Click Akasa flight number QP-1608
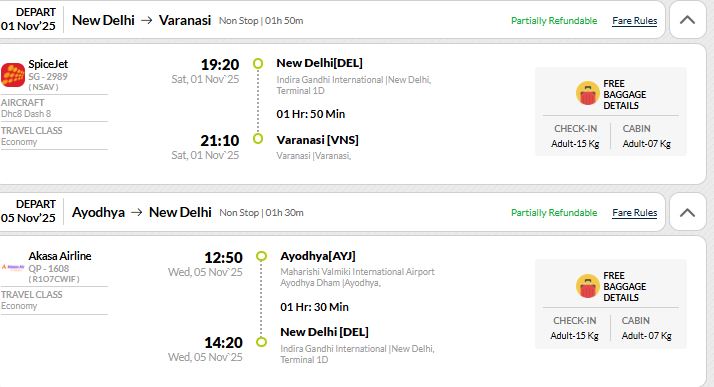This screenshot has height=387, width=714. tap(49, 269)
